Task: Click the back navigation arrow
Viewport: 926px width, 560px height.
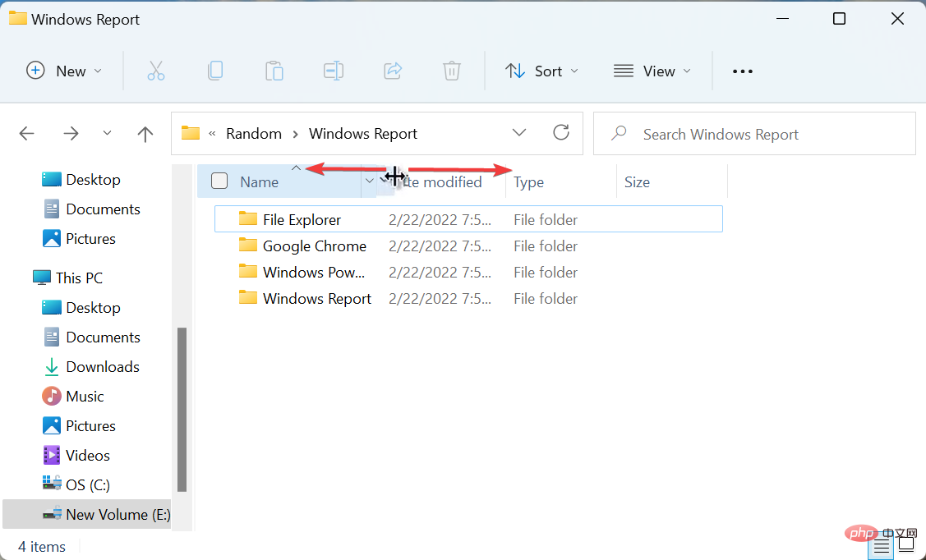Action: (26, 133)
